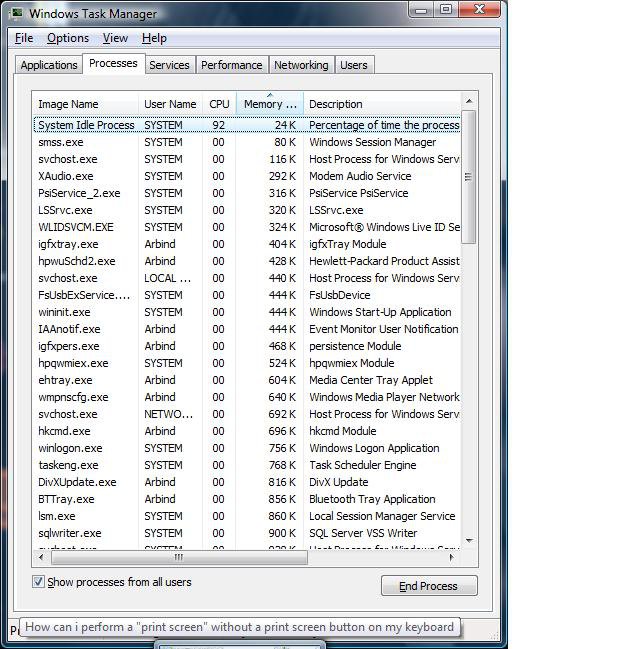This screenshot has height=649, width=640.
Task: Click the vertical scrollbar thumb
Action: [x=469, y=177]
